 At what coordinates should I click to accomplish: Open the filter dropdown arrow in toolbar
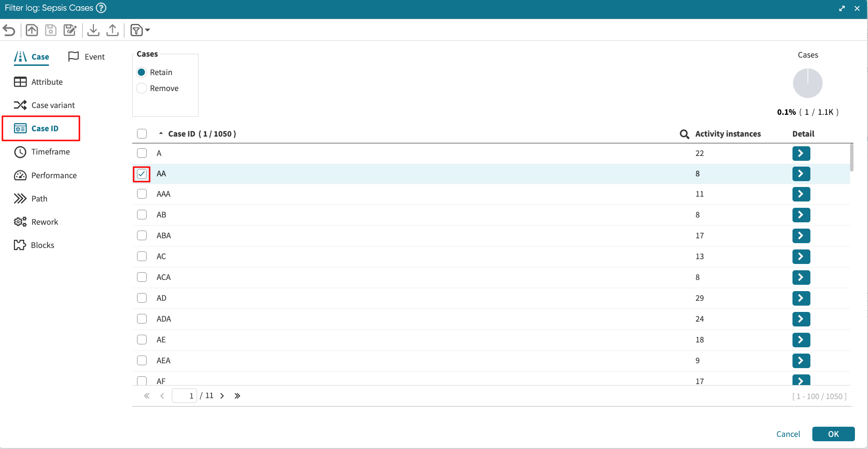[x=147, y=30]
